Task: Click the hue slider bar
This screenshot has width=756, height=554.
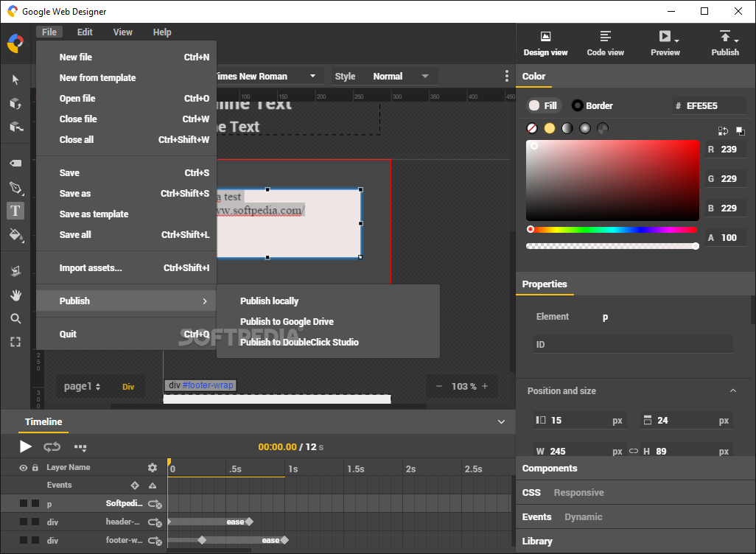Action: [612, 230]
